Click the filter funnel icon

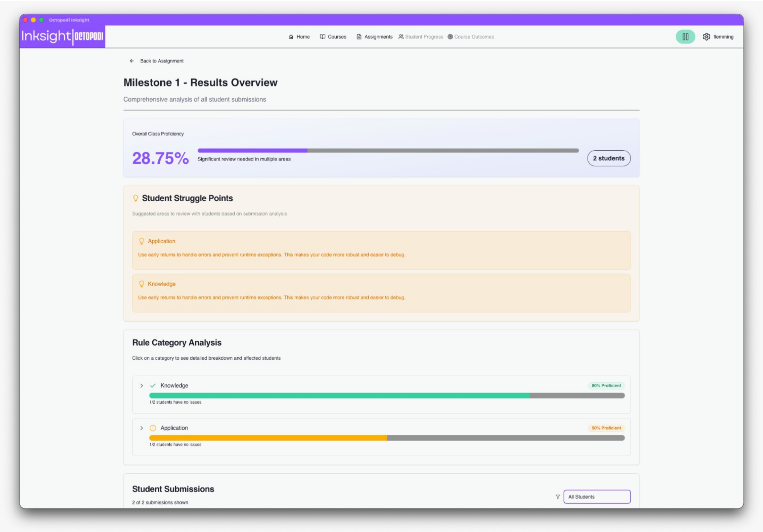coord(558,497)
